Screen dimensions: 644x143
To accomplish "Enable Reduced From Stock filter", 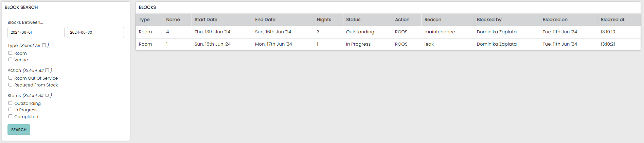I will [10, 85].
